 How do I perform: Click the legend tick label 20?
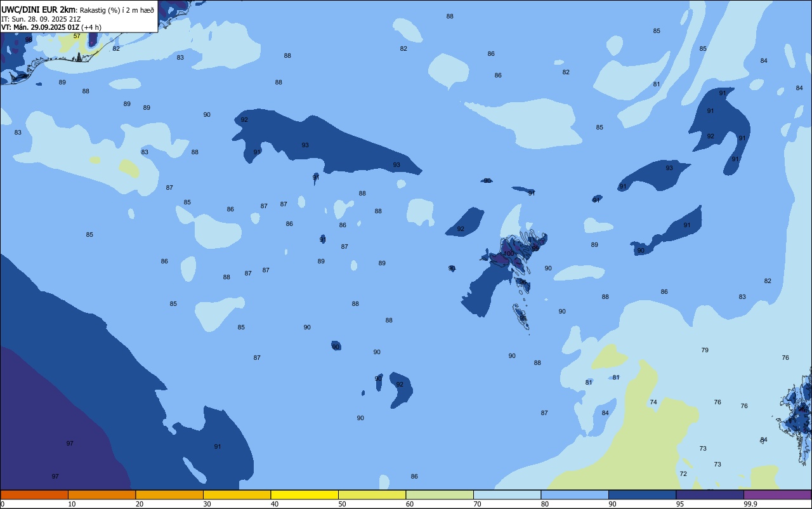140,504
